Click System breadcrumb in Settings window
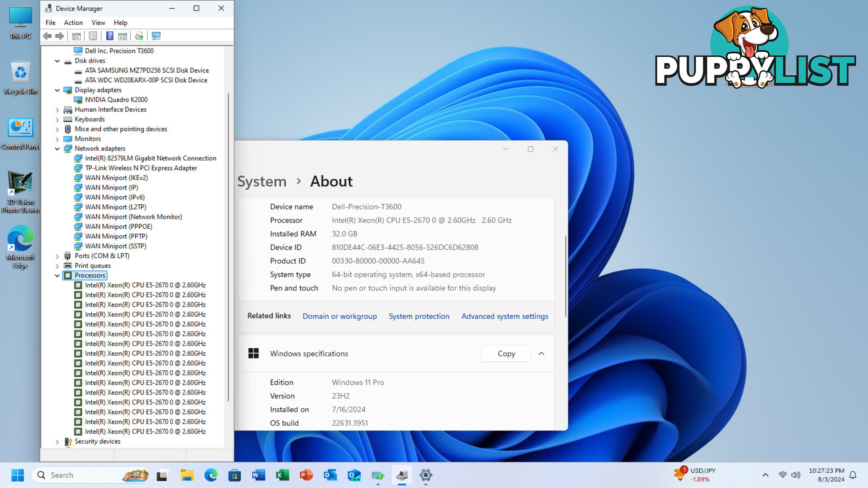 pos(262,181)
